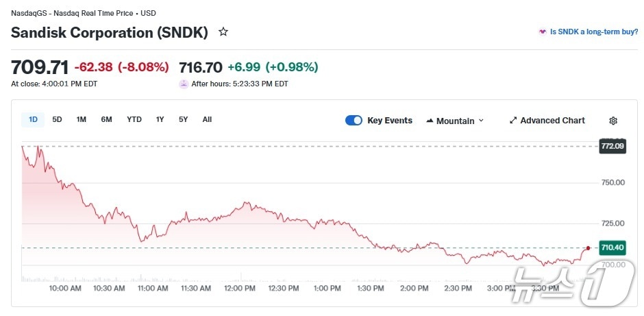The height and width of the screenshot is (316, 644).
Task: Expand the Mountain chart style dropdown
Action: pyautogui.click(x=455, y=121)
